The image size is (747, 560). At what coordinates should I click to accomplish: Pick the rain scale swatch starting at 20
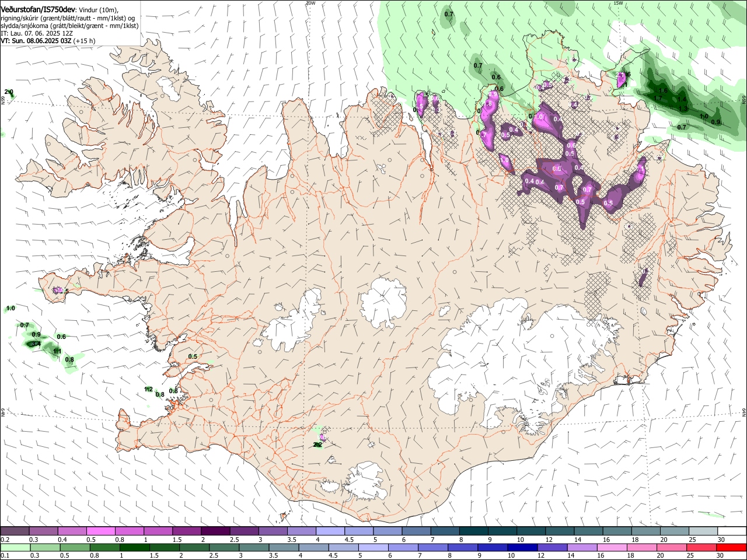(671, 547)
